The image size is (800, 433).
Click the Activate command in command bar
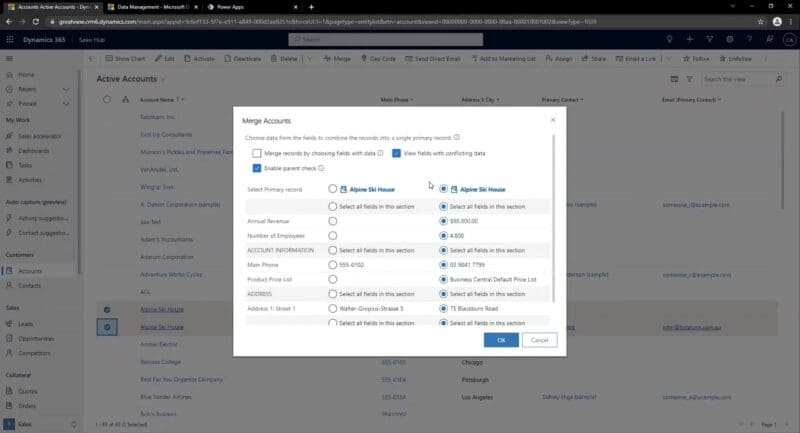(x=199, y=59)
